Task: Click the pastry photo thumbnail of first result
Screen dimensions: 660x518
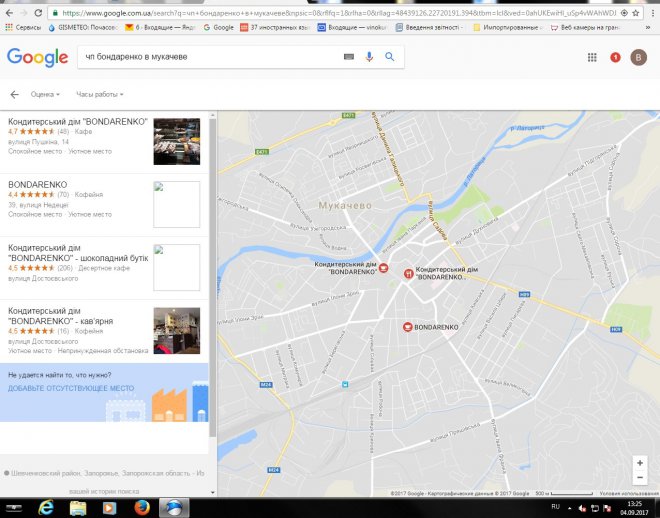Action: click(177, 141)
